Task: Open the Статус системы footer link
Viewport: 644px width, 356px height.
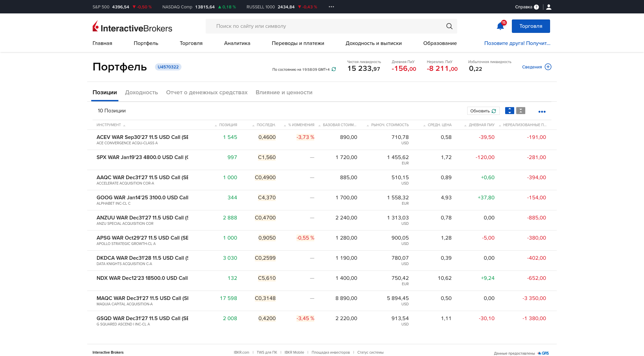Action: point(370,352)
